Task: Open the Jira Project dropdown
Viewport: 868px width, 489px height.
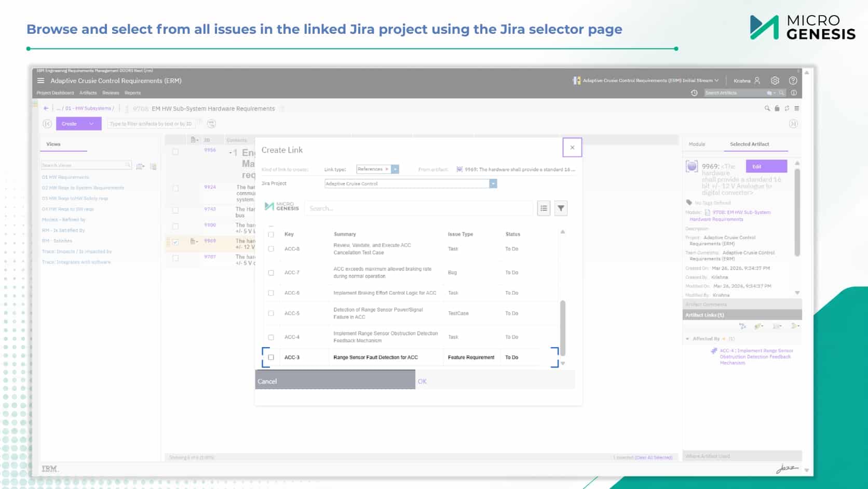Action: (x=493, y=183)
